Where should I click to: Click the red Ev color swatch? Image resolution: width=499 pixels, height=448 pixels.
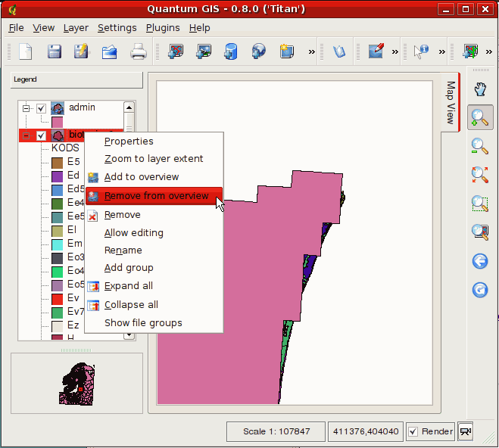point(58,299)
